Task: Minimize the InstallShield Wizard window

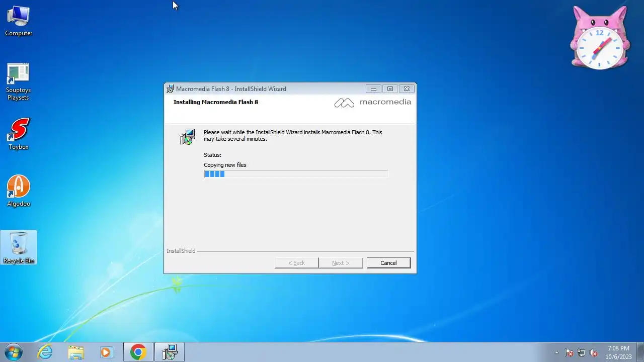Action: 373,89
